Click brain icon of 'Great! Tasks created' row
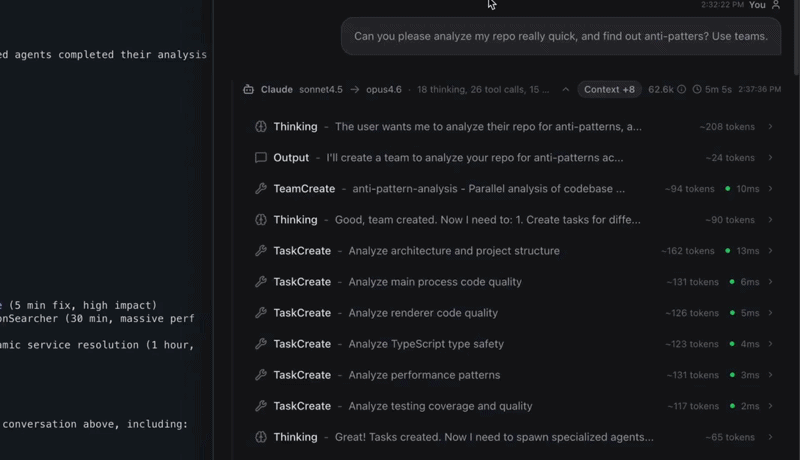Screen dimensions: 800x460 click(x=261, y=437)
